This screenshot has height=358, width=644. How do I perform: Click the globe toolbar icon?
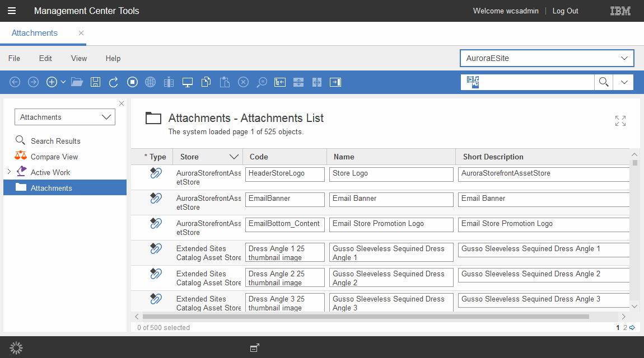tap(150, 82)
